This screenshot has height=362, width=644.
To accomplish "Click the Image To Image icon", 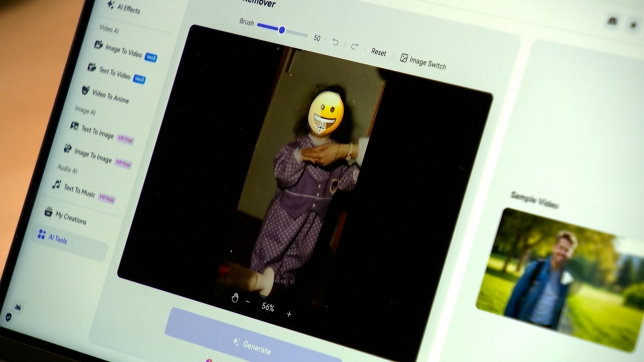I will click(68, 148).
